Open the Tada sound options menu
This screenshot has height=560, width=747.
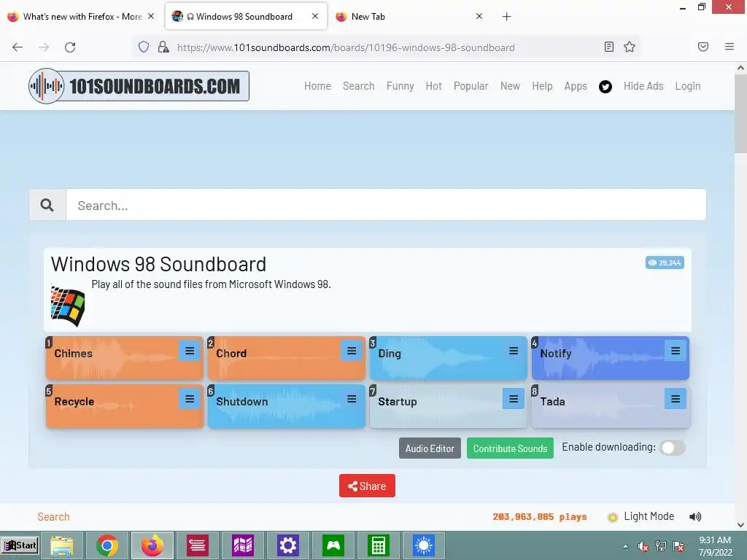pyautogui.click(x=676, y=399)
